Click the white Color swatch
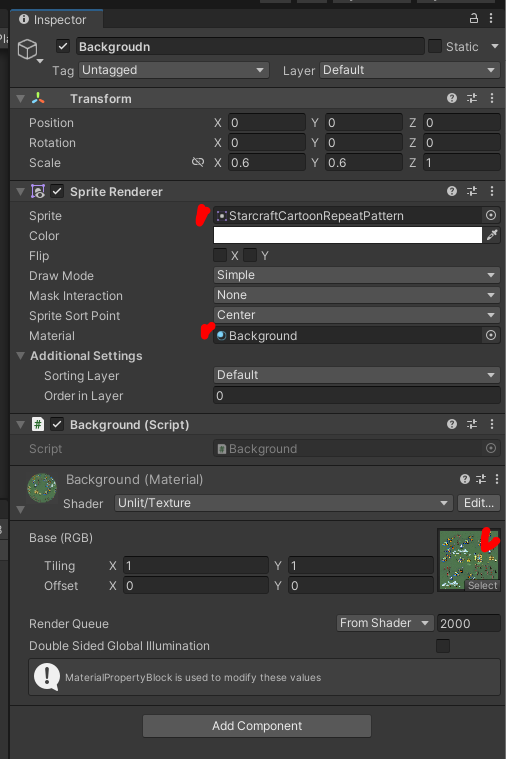The height and width of the screenshot is (759, 506). (348, 235)
